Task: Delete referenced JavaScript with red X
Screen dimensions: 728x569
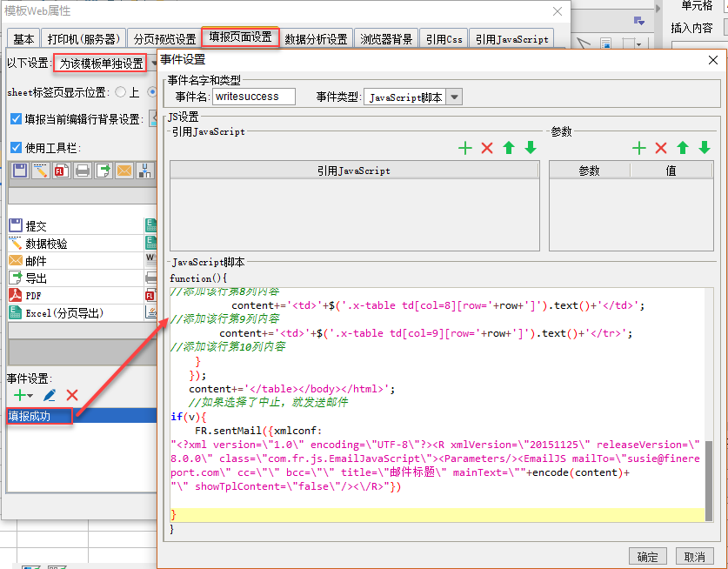Action: click(x=486, y=148)
